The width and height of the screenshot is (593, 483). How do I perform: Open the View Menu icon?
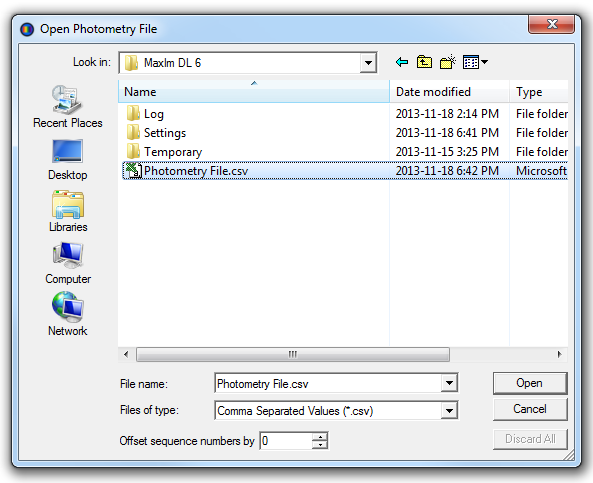(x=475, y=62)
